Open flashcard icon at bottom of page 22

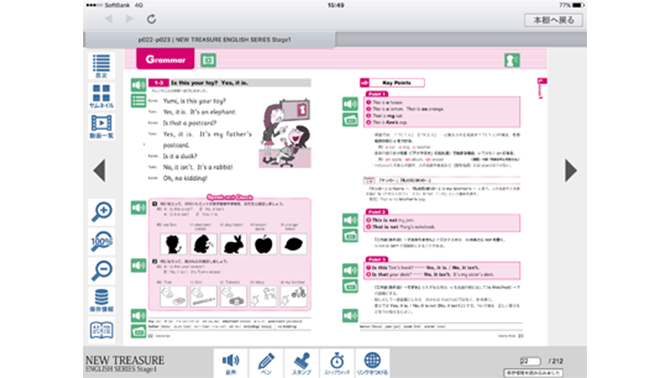point(138,331)
